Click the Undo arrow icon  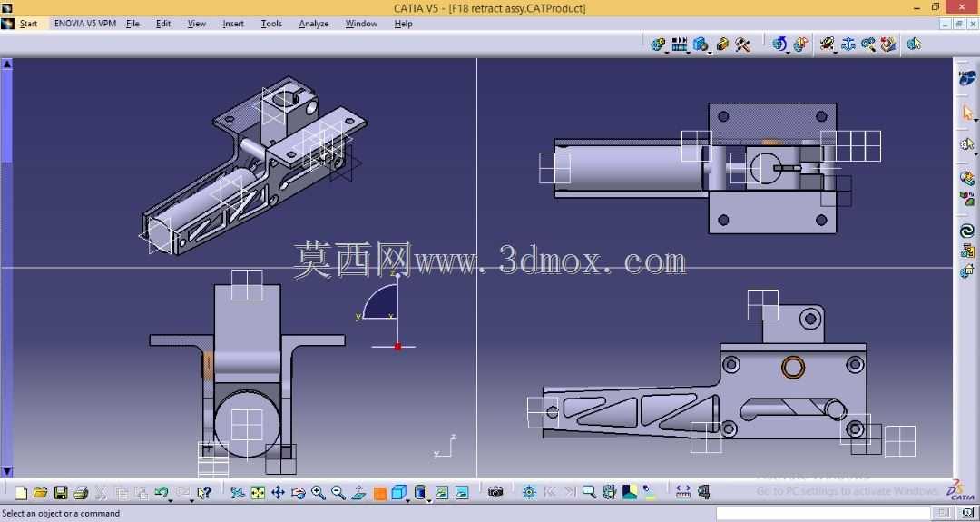click(161, 493)
